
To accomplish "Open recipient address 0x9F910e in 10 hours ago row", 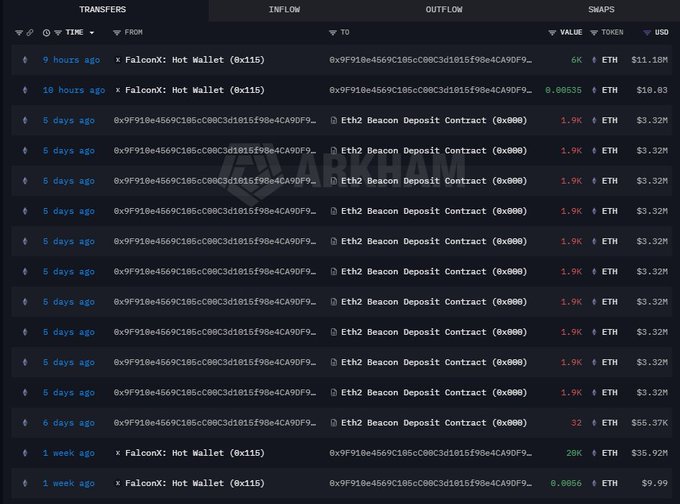I will click(x=430, y=90).
